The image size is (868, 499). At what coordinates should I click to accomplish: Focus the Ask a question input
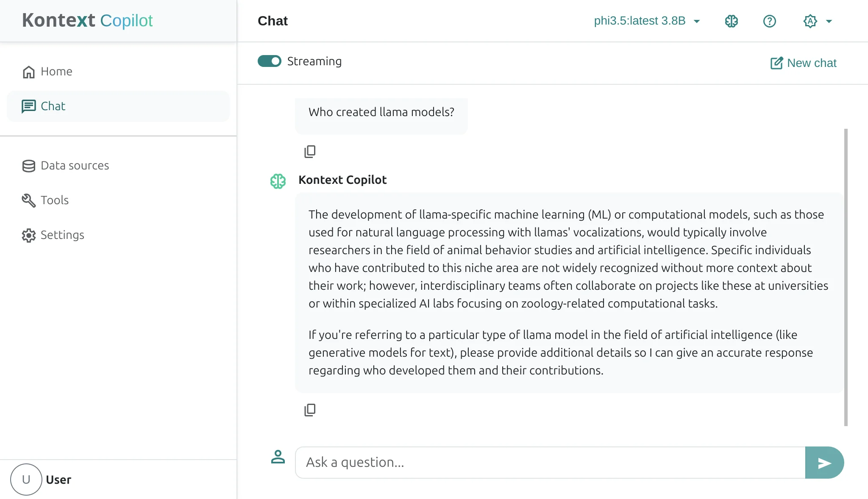(550, 463)
